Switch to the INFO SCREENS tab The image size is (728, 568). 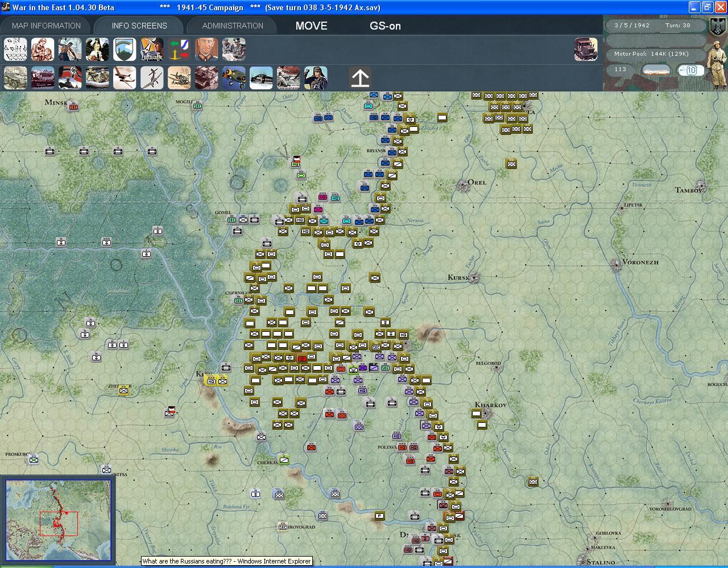click(139, 26)
